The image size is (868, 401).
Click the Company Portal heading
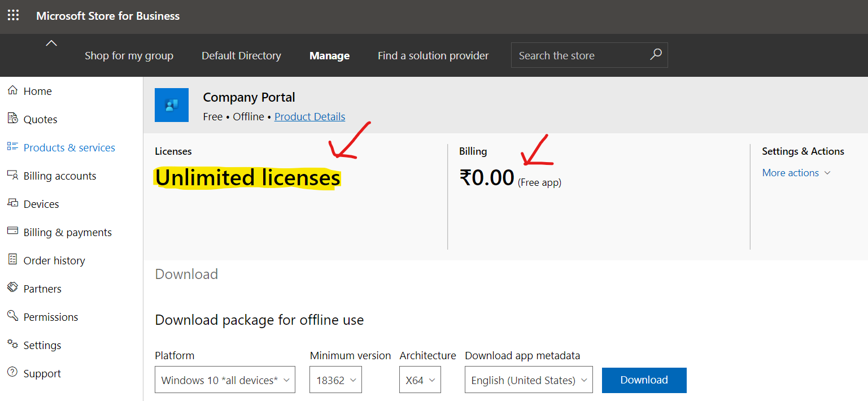(249, 97)
